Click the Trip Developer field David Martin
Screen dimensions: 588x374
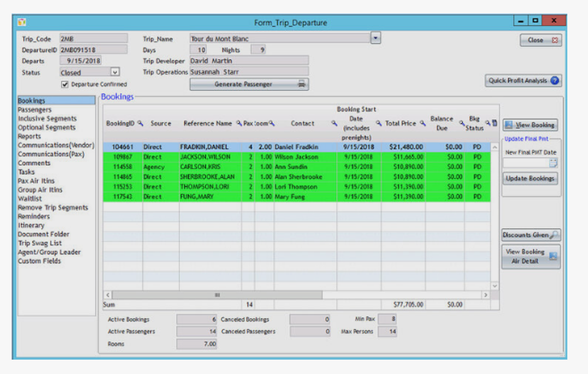[x=249, y=61]
